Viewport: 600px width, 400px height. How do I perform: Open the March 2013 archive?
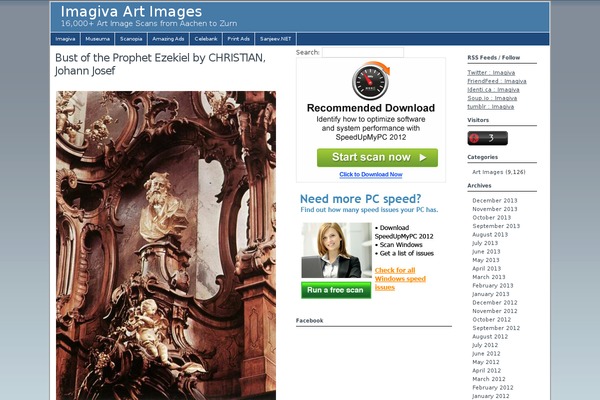pos(489,277)
